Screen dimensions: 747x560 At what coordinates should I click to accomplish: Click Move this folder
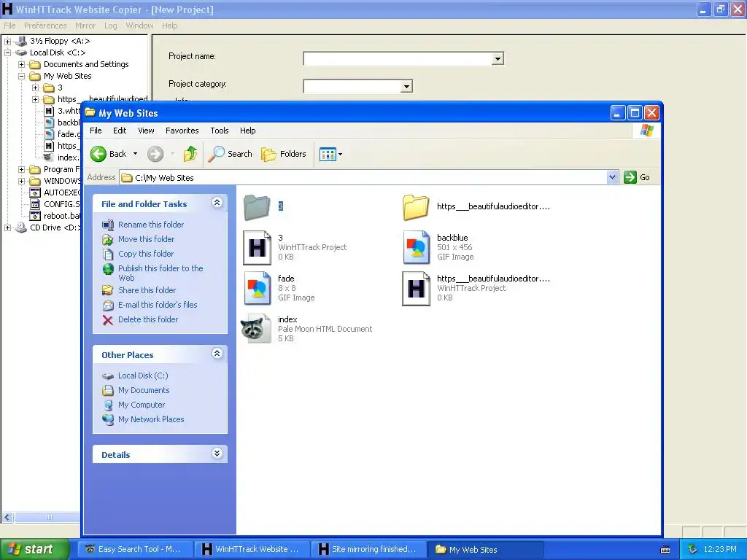point(146,239)
